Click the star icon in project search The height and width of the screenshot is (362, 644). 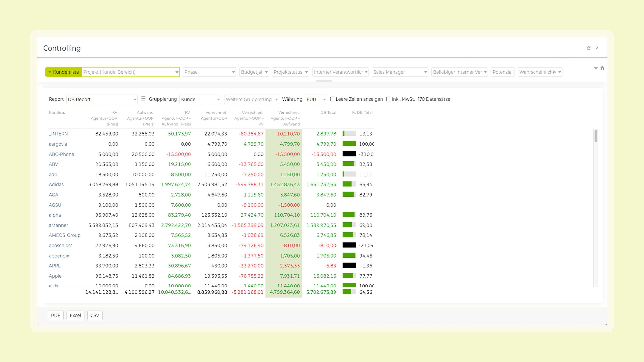pos(177,72)
